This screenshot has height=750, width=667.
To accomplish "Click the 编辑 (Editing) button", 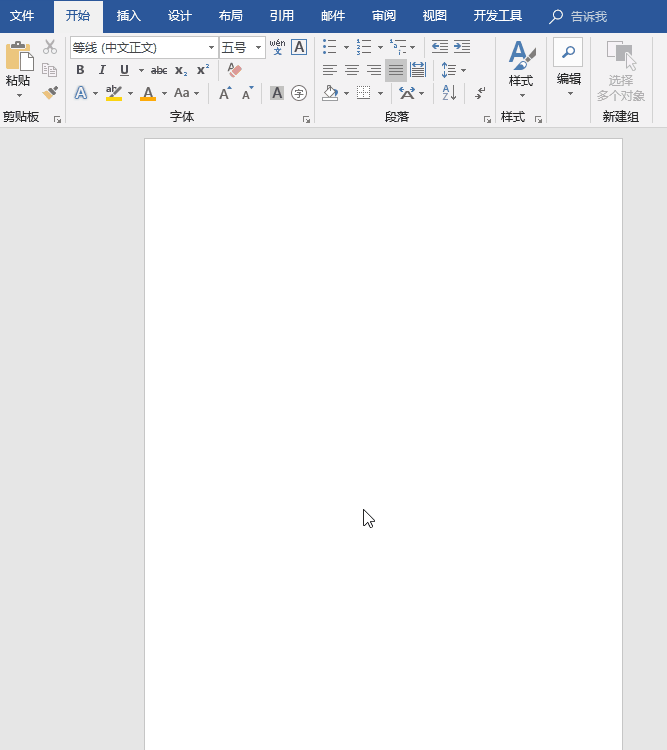I will click(568, 66).
